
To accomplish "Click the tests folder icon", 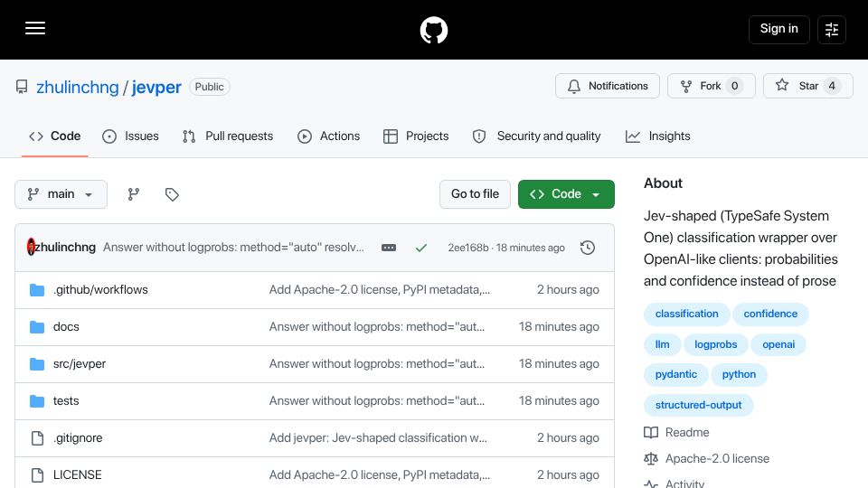I will pyautogui.click(x=37, y=401).
